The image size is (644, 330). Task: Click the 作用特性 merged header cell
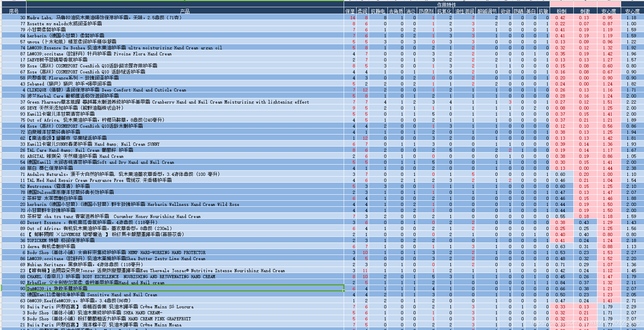tap(446, 5)
